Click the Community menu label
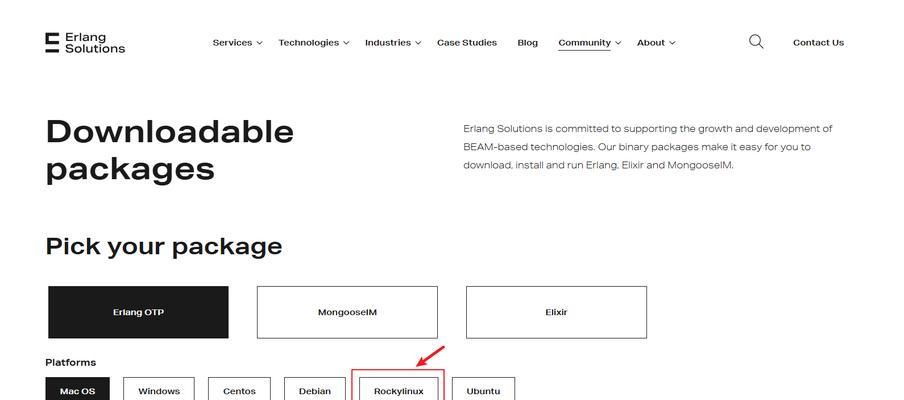This screenshot has height=400, width=904. coord(584,43)
